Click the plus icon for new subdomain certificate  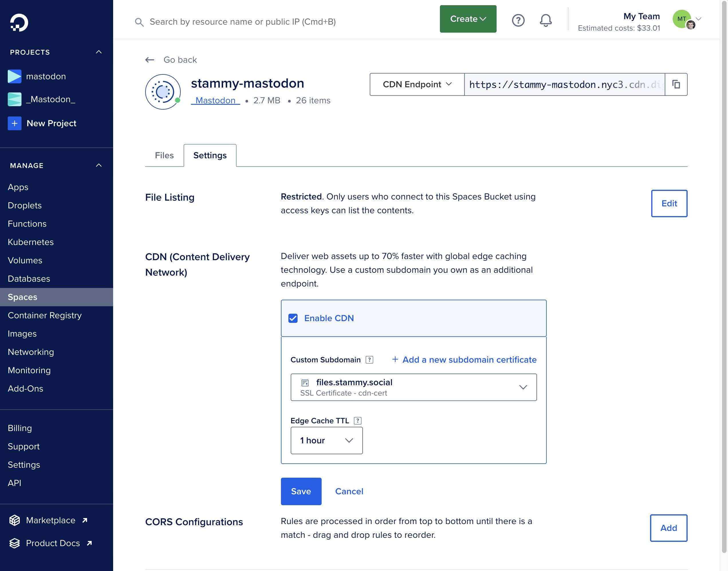click(395, 359)
